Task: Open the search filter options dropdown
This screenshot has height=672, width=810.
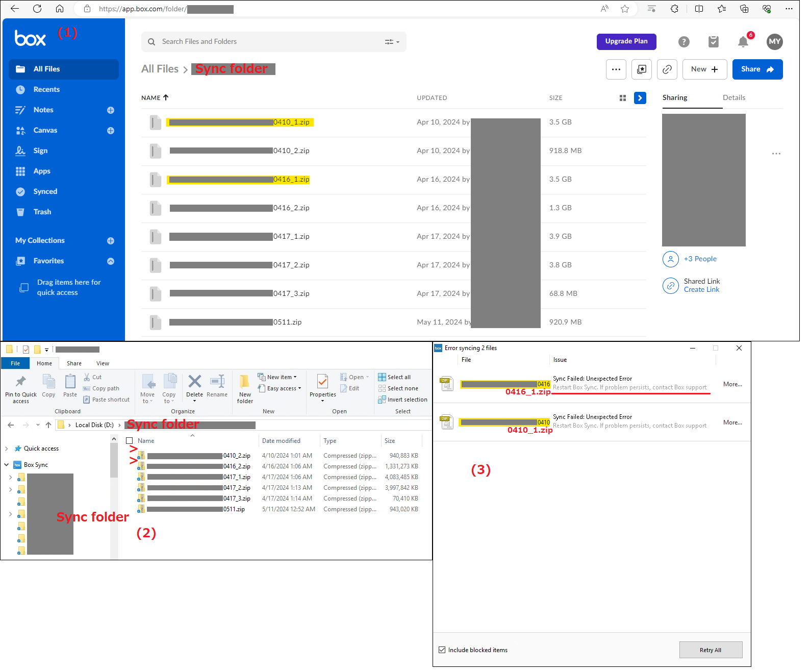Action: (392, 42)
